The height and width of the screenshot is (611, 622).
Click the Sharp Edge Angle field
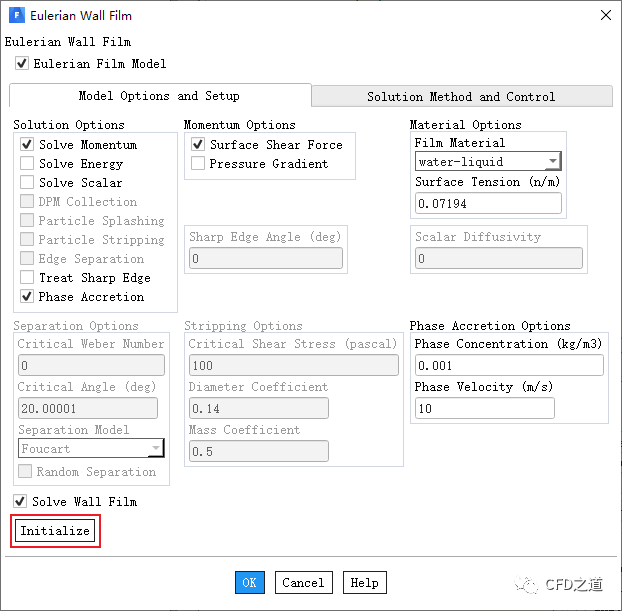(266, 258)
